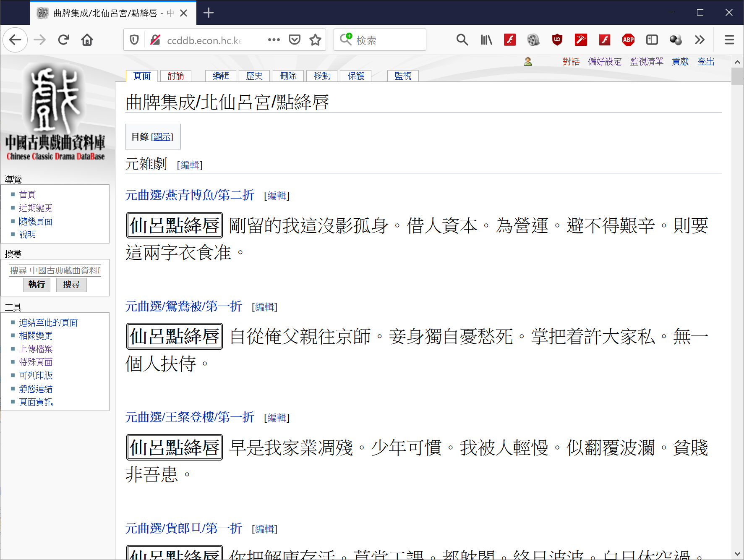The width and height of the screenshot is (744, 560).
Task: Save page to Pocket
Action: (295, 40)
